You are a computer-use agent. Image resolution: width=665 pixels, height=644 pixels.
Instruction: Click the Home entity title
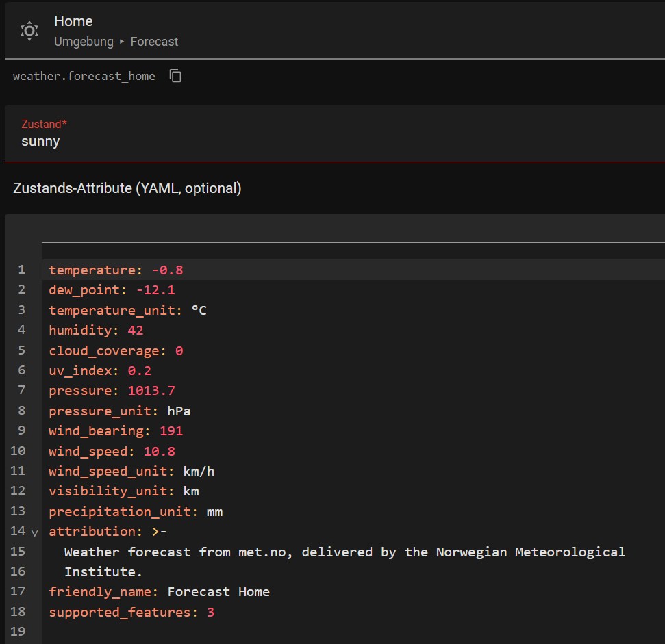click(73, 21)
